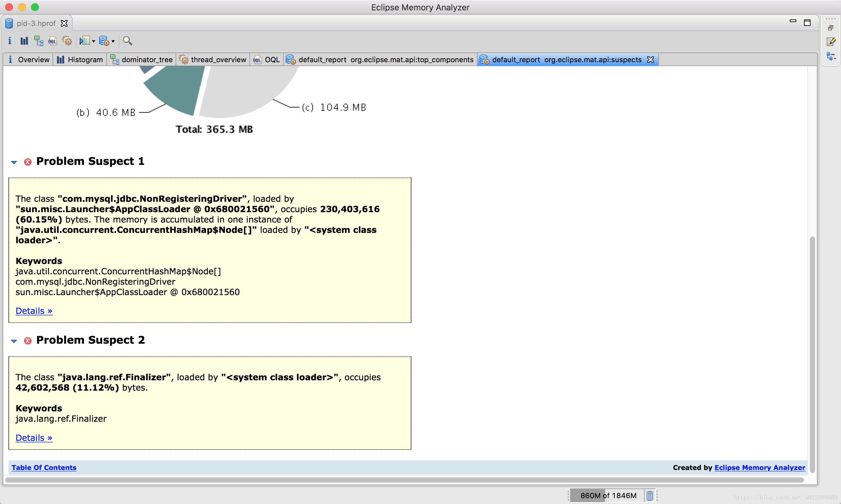Switch to the OQL tab
Viewport: 841px width, 504px height.
(x=267, y=60)
